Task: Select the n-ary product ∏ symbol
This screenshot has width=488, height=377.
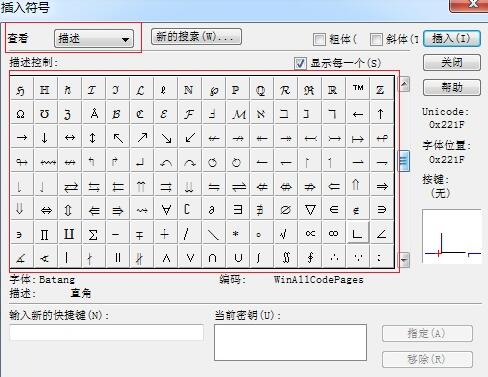Action: coord(45,234)
